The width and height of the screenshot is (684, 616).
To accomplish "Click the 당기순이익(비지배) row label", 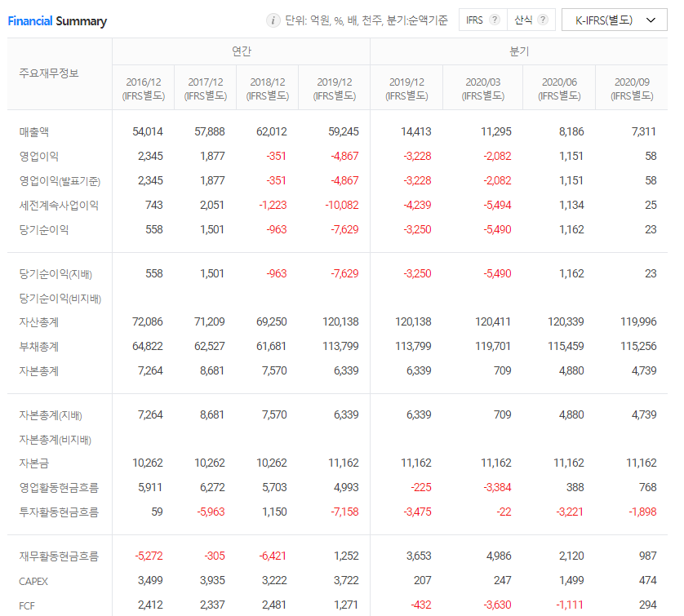I will pyautogui.click(x=60, y=298).
